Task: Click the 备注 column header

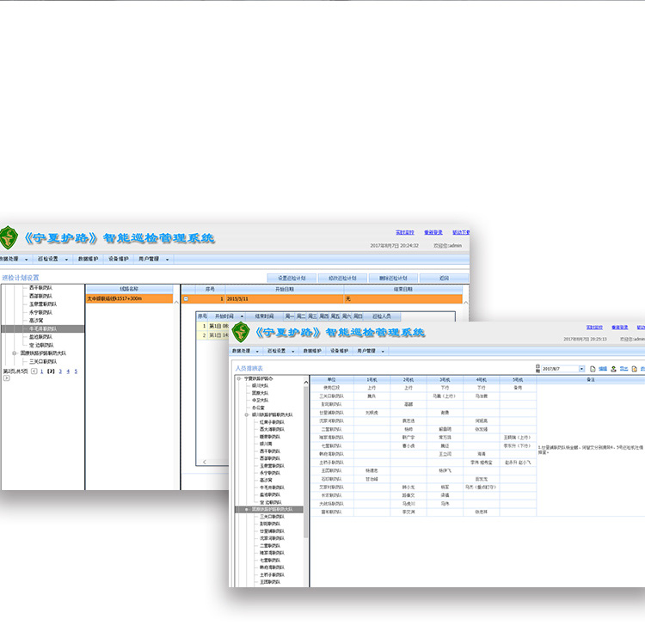Action: (x=591, y=380)
